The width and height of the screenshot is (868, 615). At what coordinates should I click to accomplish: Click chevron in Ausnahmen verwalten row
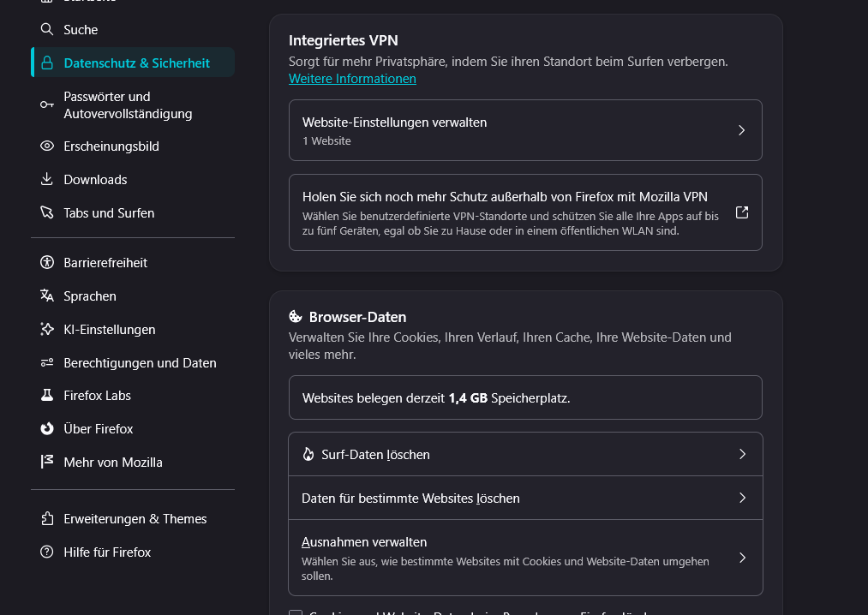[742, 558]
